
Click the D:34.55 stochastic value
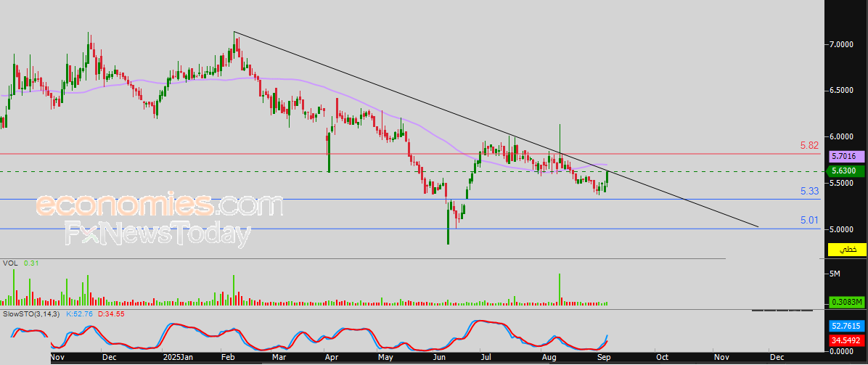(111, 314)
